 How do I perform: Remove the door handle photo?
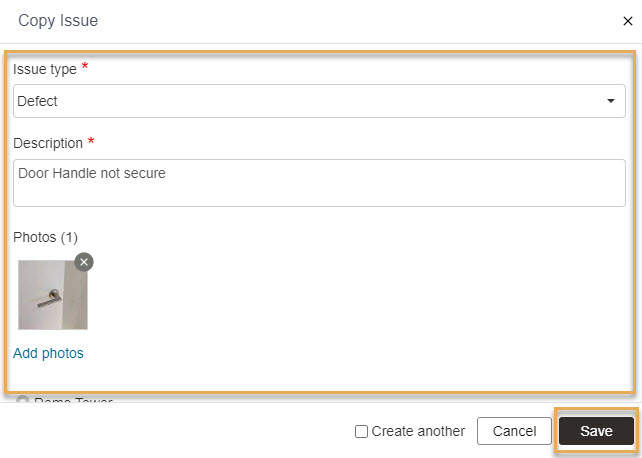(x=84, y=262)
